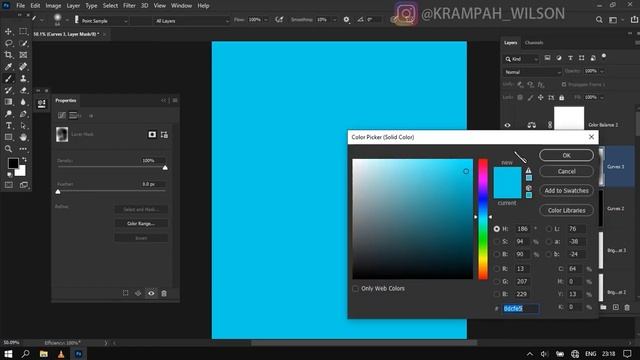
Task: Select the Gradient tool
Action: (x=8, y=102)
